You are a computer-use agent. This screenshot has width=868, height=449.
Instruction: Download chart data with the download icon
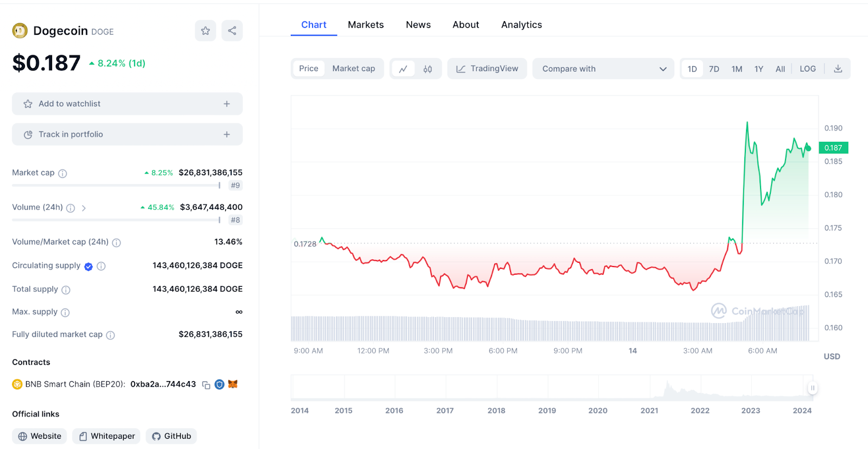coord(838,69)
